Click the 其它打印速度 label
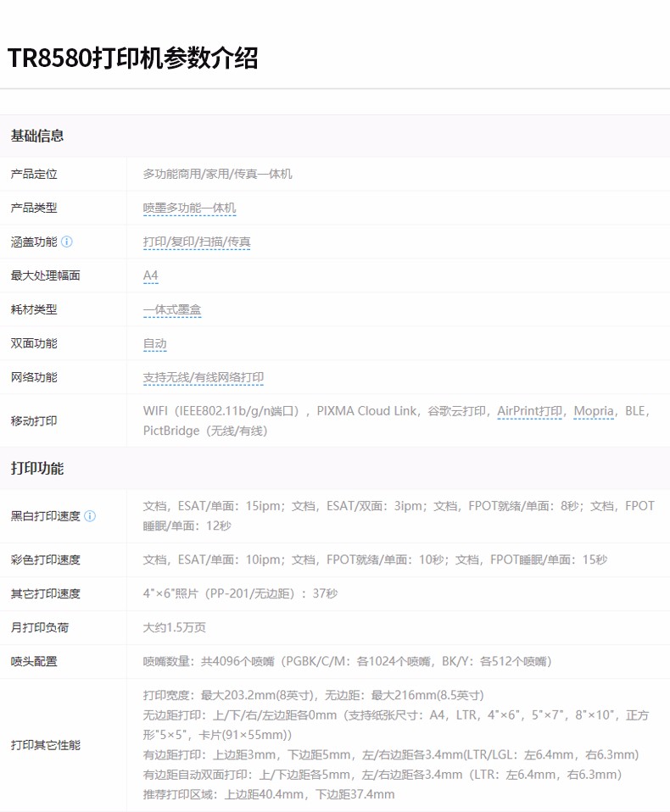This screenshot has width=670, height=812. coord(46,593)
